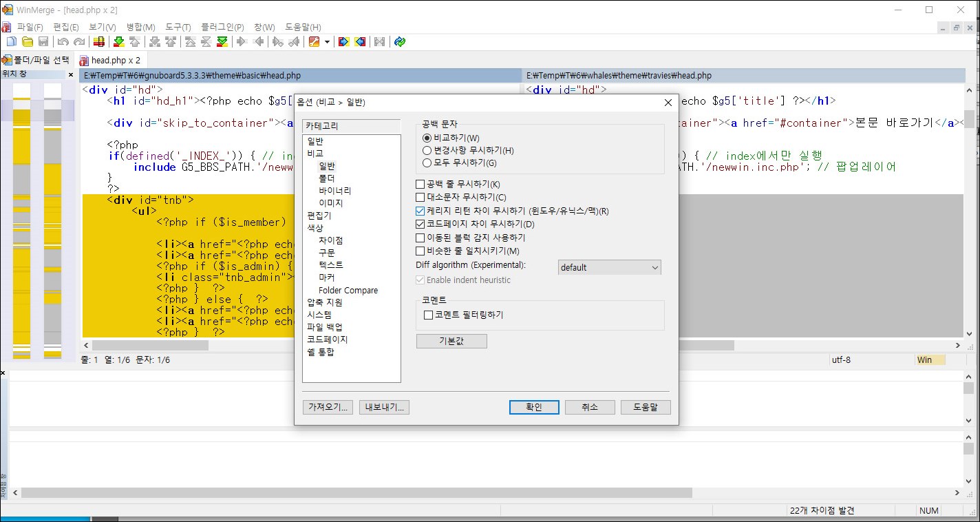Viewport: 980px width, 522px height.
Task: Select 폴더 under 비교 category tree
Action: (327, 178)
